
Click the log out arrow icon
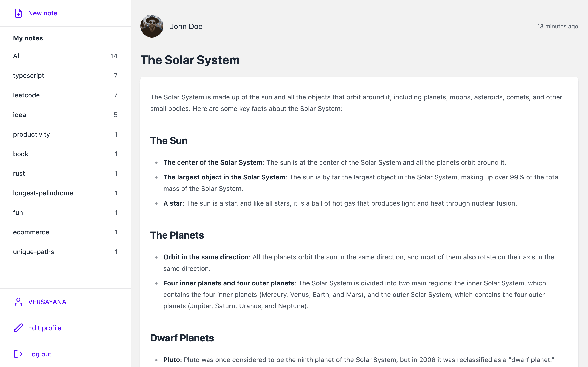(18, 354)
